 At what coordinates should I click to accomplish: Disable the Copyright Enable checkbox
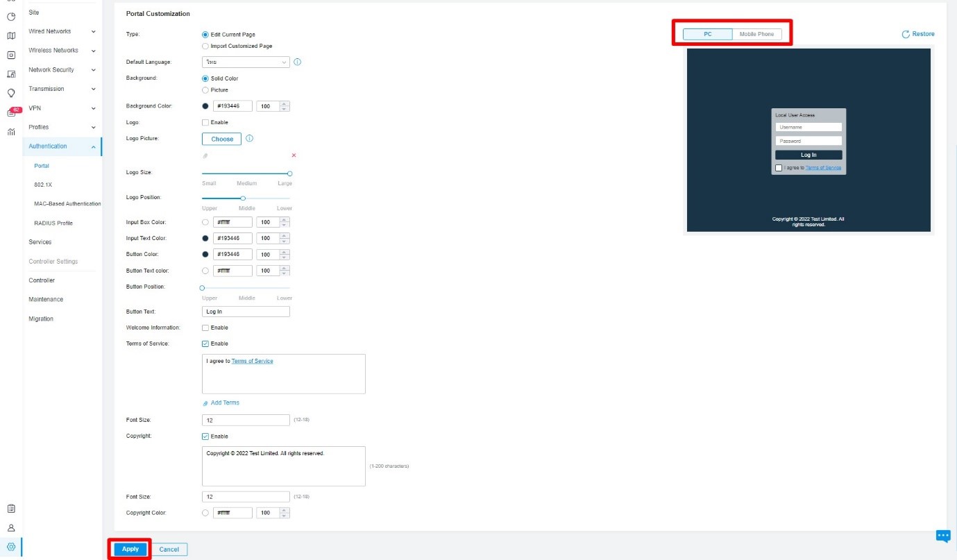pos(205,436)
